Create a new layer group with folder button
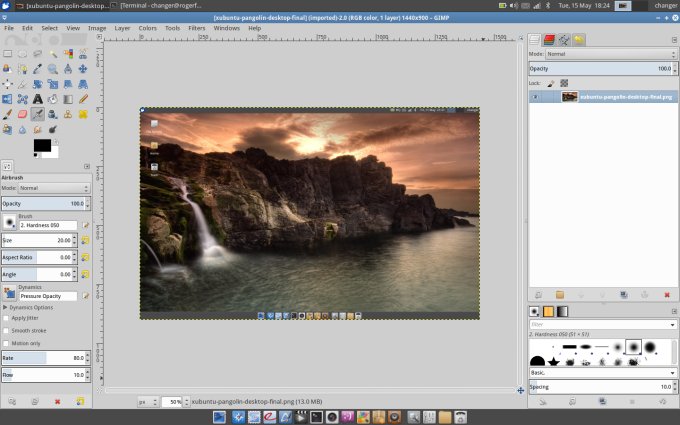Viewport: 680px width, 425px height. tap(560, 295)
